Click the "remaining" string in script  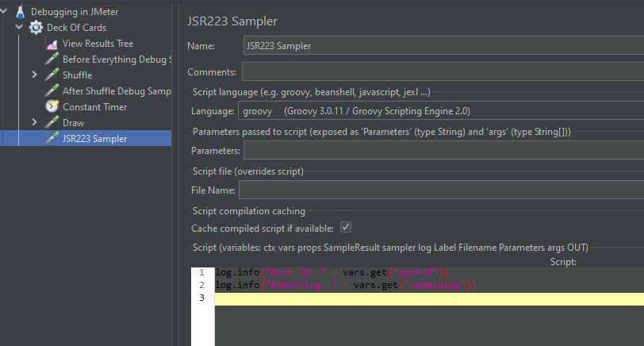435,285
